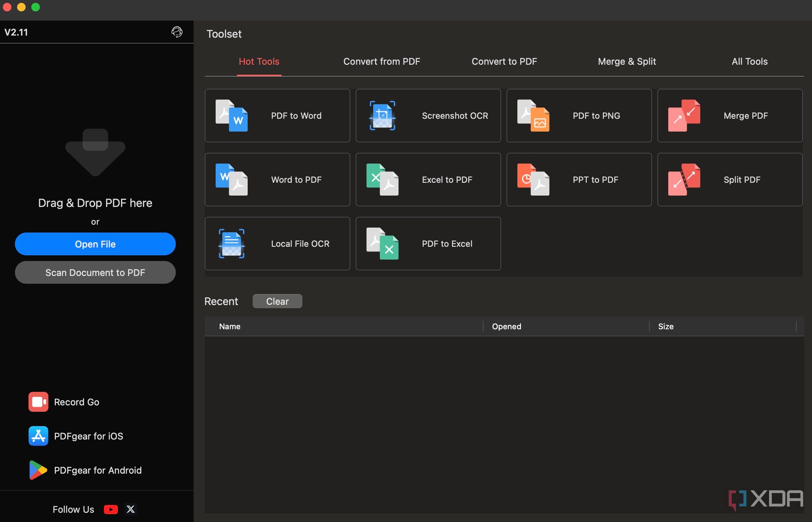Open the PDF to Word tool icon
Viewport: 812px width, 522px height.
231,116
